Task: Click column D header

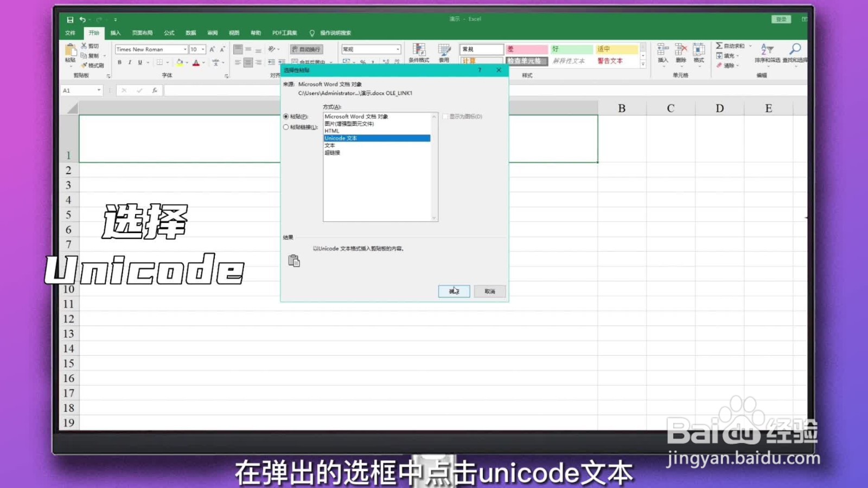Action: pyautogui.click(x=719, y=108)
